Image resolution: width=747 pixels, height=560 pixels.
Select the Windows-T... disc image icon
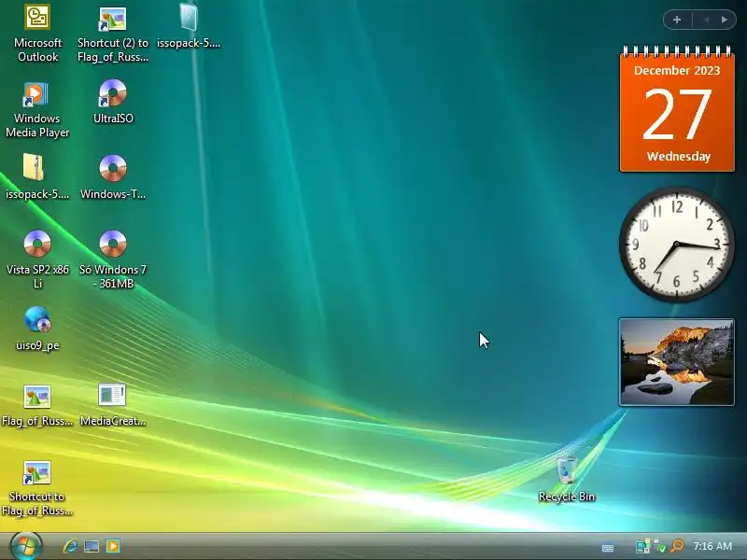(113, 177)
